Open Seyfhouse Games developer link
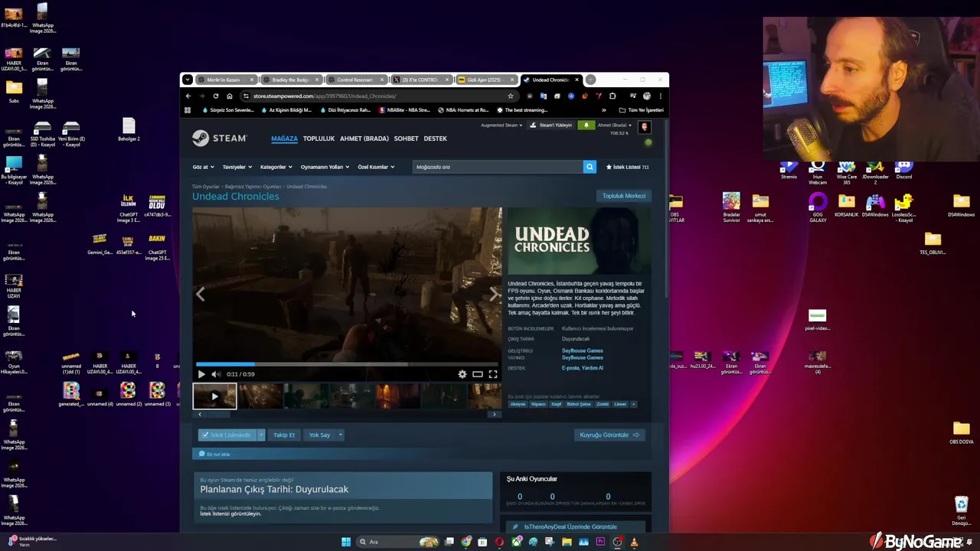Viewport: 980px width, 551px height. pyautogui.click(x=583, y=350)
